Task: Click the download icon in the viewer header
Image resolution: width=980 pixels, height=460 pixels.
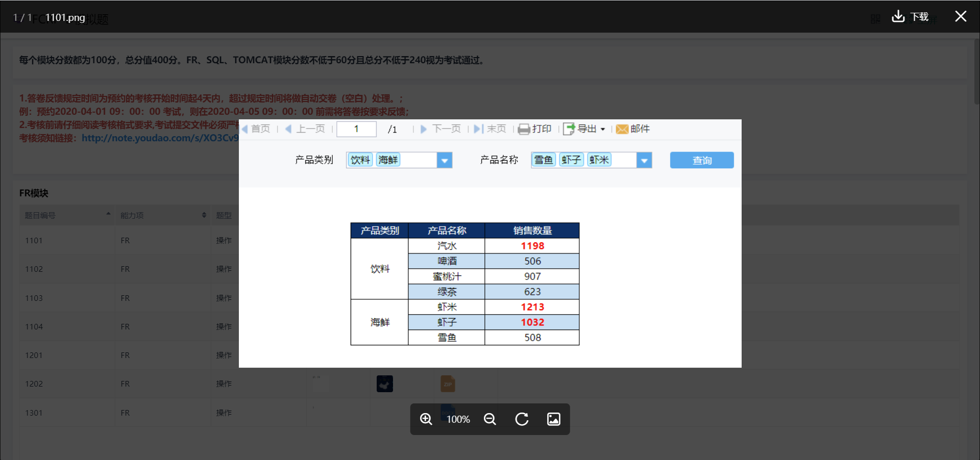Action: pos(898,17)
